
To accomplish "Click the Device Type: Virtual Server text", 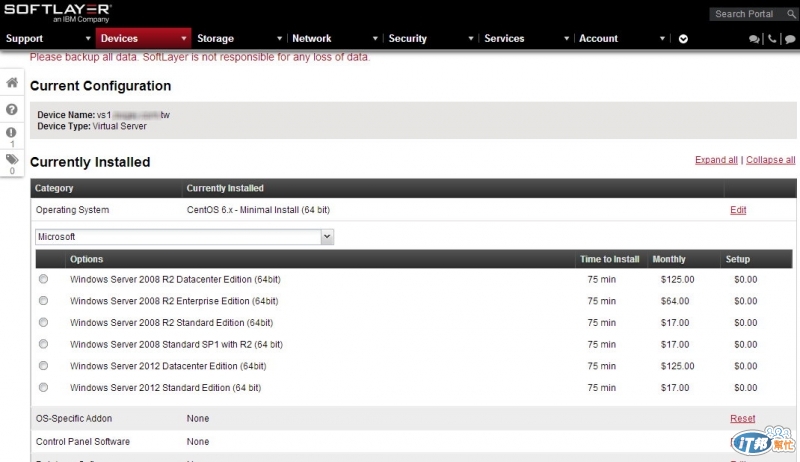I will (92, 126).
